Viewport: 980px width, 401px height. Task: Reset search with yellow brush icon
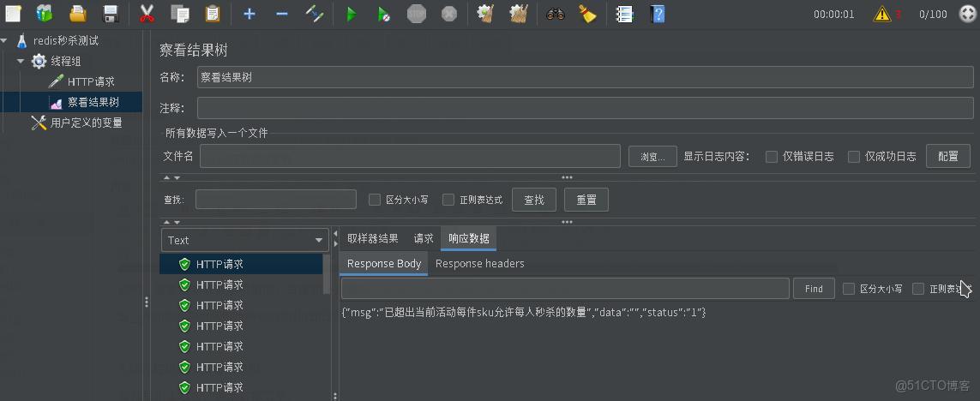click(586, 13)
